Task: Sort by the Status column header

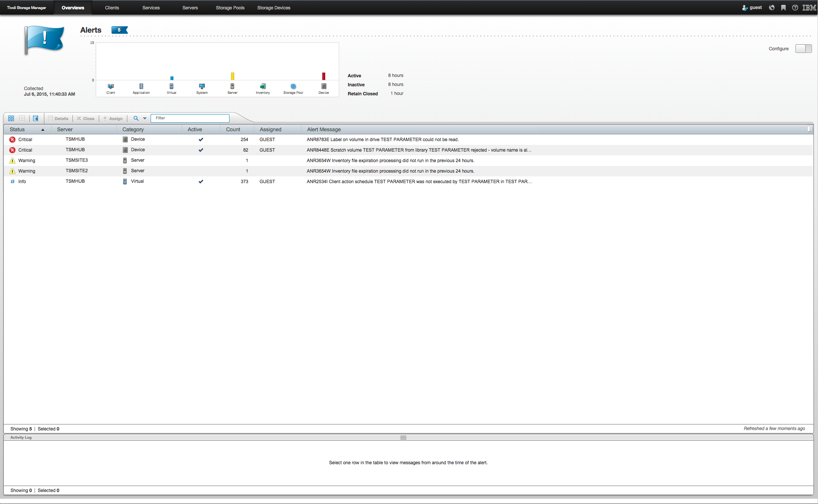Action: click(x=27, y=129)
